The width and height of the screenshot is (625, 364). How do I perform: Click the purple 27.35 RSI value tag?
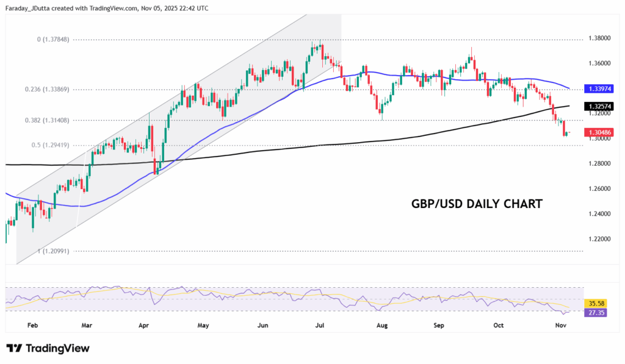[594, 312]
